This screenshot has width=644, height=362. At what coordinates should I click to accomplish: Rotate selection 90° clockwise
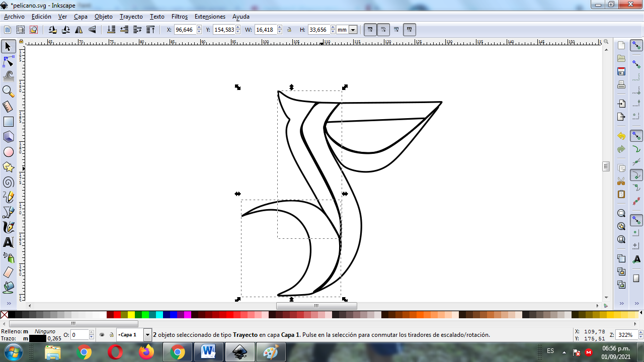click(x=65, y=30)
